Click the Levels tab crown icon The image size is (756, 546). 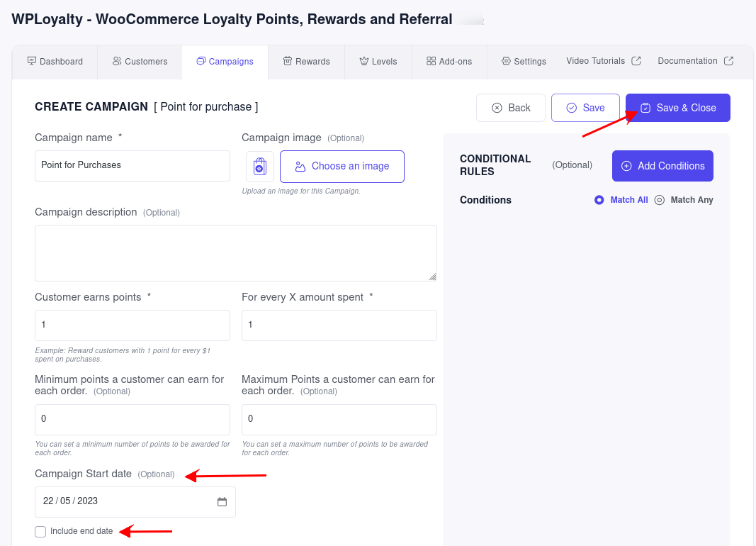coord(364,61)
